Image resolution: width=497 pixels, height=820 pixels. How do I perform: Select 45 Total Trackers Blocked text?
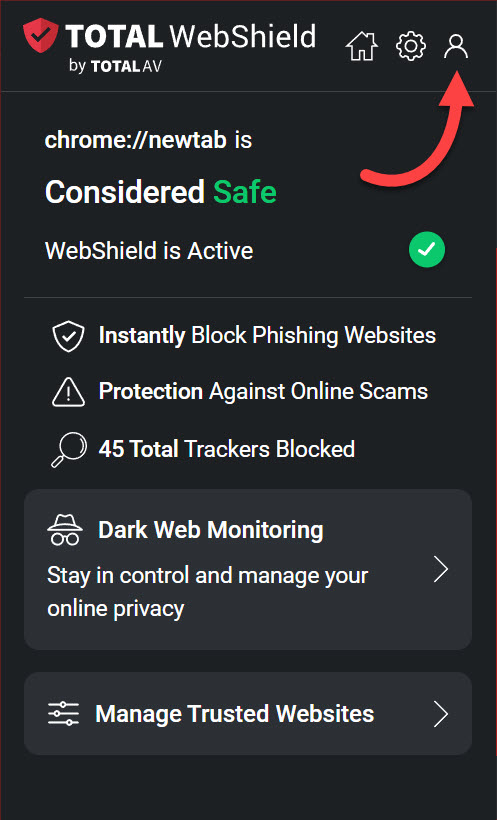[227, 449]
